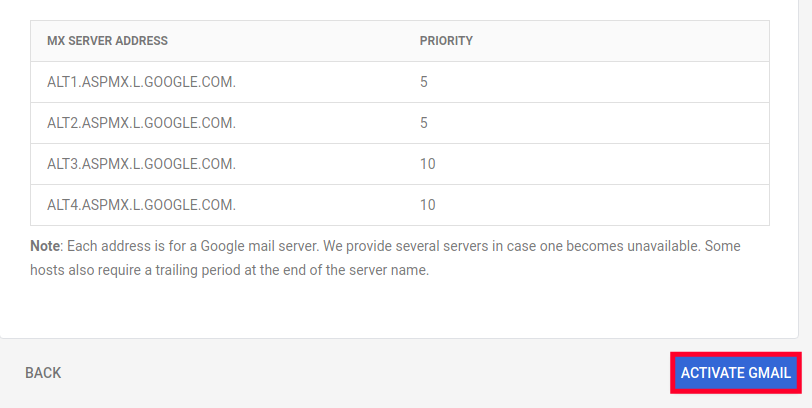Select the ALT2.ASPMX.L.GOOGLE.COM. server address
Viewport: 812px width, 408px height.
(x=141, y=123)
